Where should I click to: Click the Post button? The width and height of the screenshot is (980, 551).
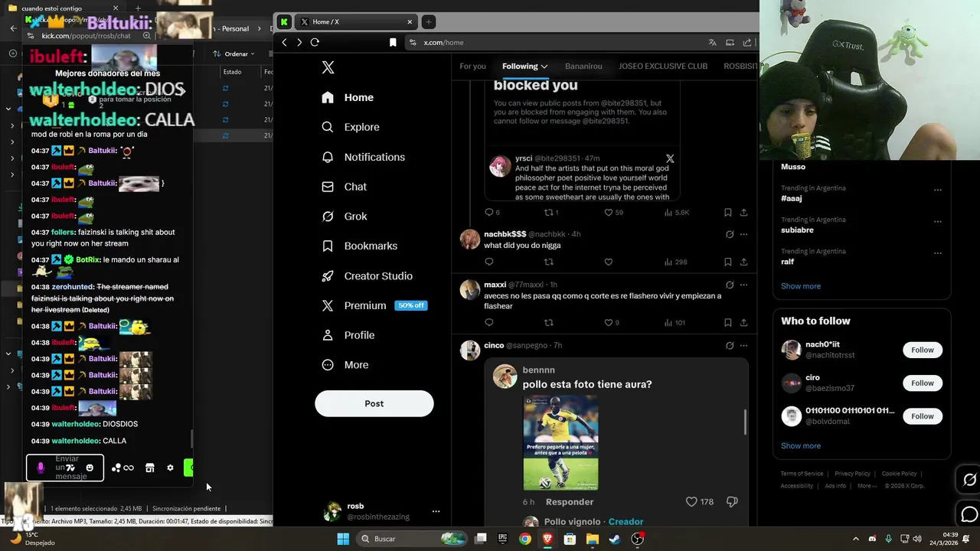[374, 403]
